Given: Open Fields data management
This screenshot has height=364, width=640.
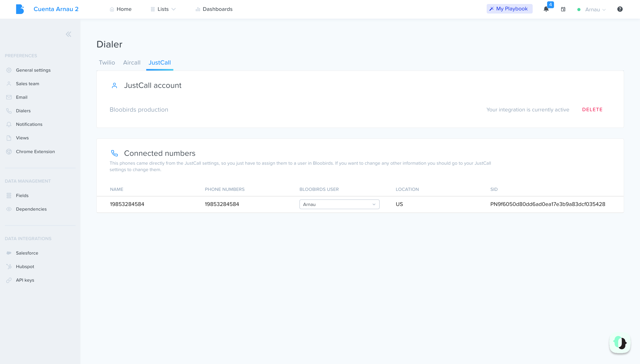Looking at the screenshot, I should 22,196.
